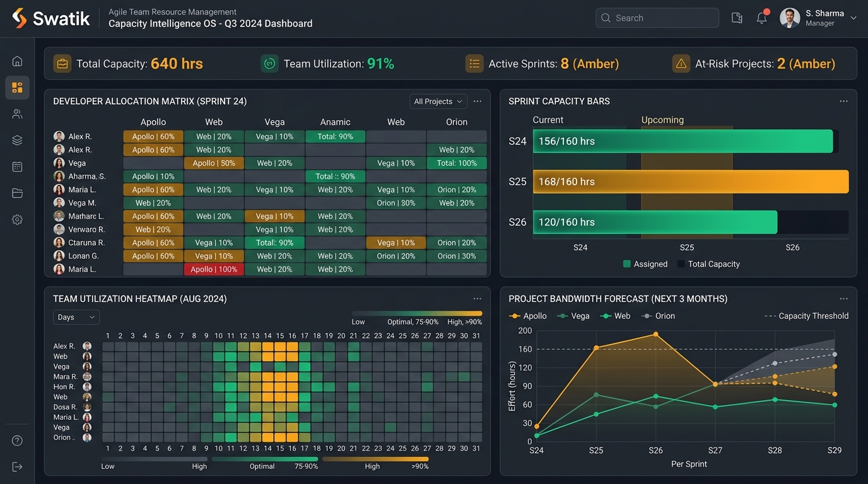Click Aharma, S. name in matrix

pos(87,176)
